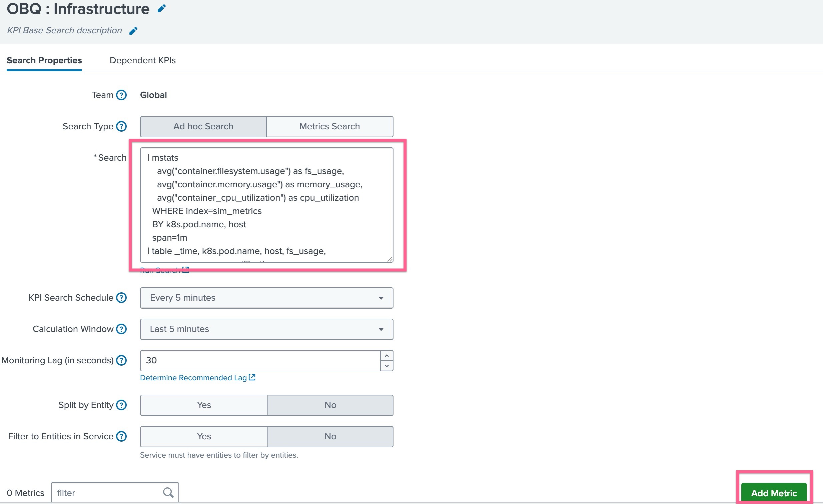The width and height of the screenshot is (823, 504).
Task: Switch to Search Properties tab
Action: point(44,60)
